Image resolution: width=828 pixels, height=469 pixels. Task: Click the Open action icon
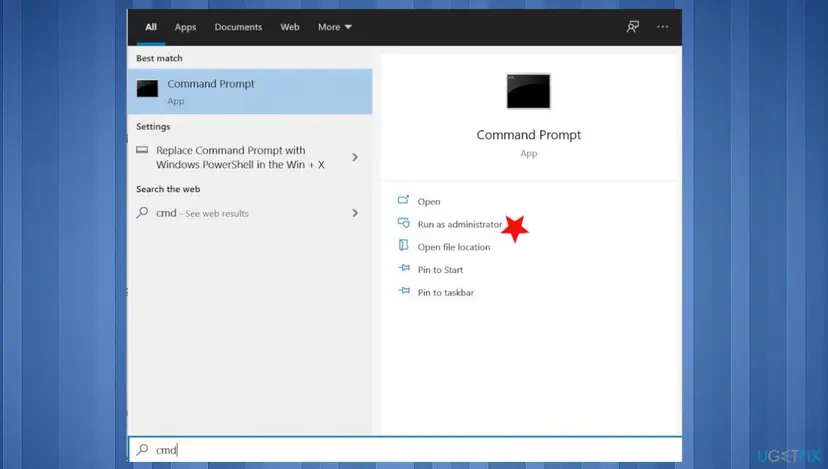point(403,200)
